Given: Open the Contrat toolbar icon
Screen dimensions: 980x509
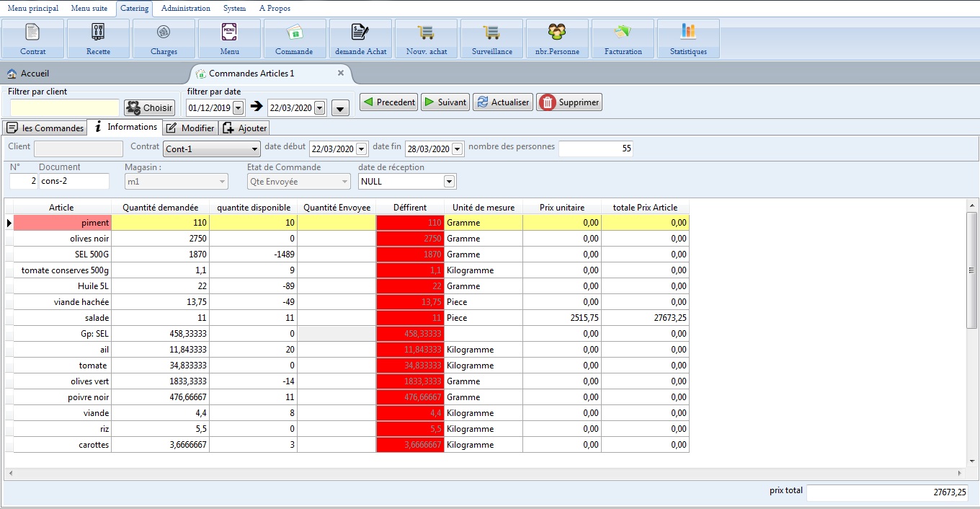Looking at the screenshot, I should point(32,32).
